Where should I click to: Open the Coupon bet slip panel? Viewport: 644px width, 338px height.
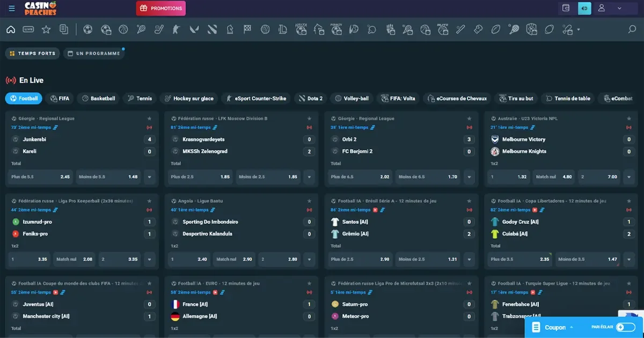coord(554,327)
